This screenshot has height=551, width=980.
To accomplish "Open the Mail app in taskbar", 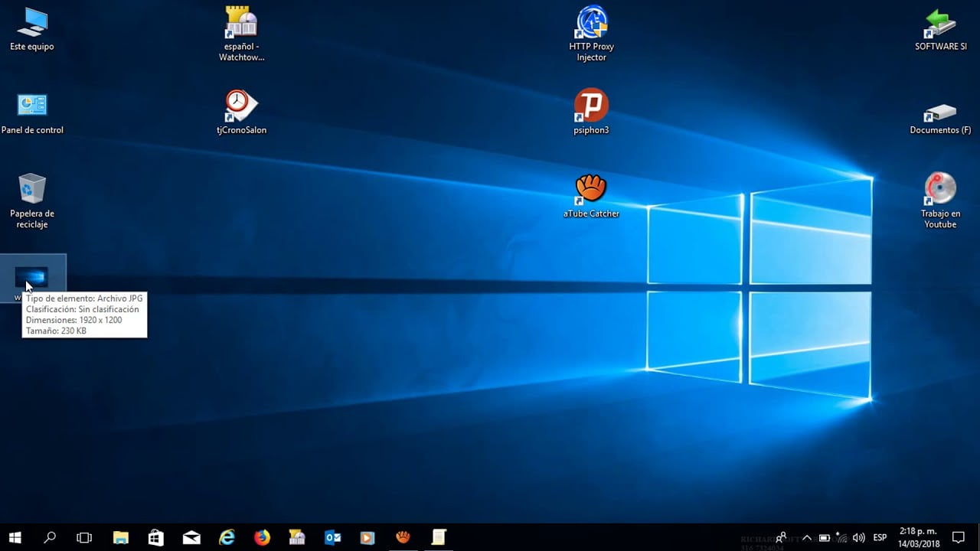I will pyautogui.click(x=191, y=537).
